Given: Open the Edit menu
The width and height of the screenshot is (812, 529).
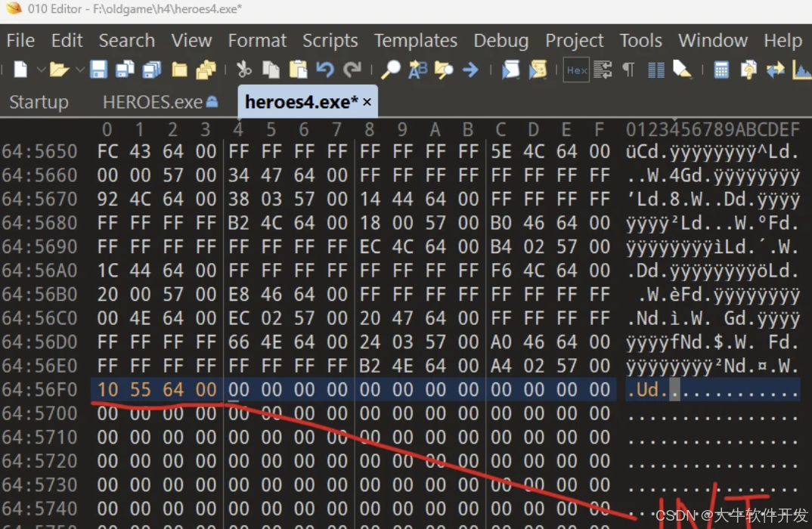Looking at the screenshot, I should (67, 40).
